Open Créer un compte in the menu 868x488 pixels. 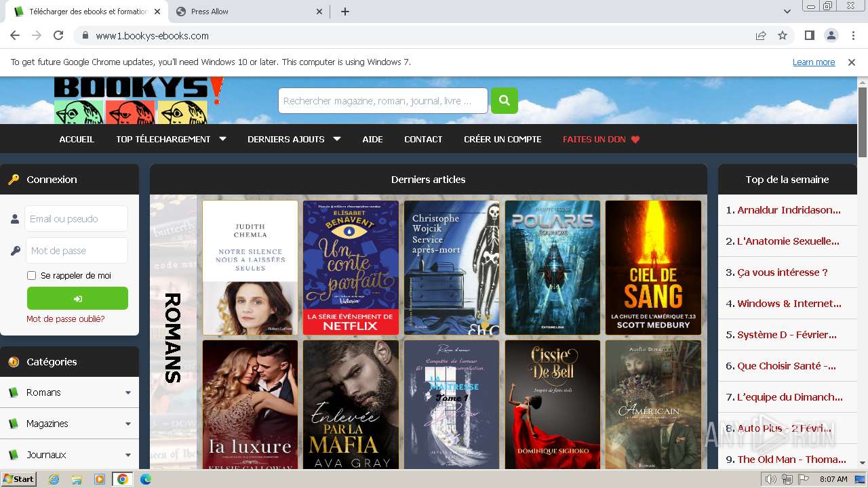pyautogui.click(x=502, y=139)
